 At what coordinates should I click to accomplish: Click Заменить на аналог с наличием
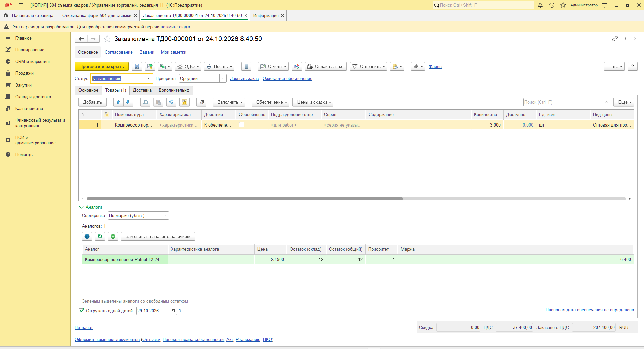pyautogui.click(x=158, y=236)
